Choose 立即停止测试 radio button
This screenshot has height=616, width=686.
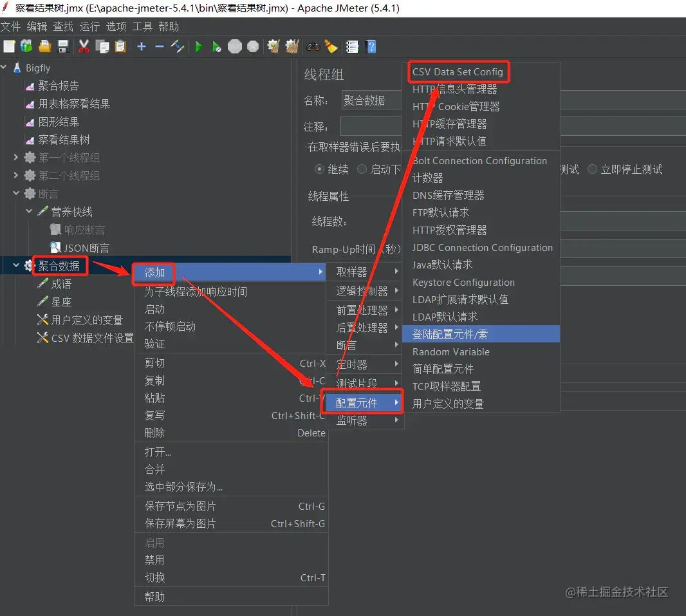tap(592, 169)
